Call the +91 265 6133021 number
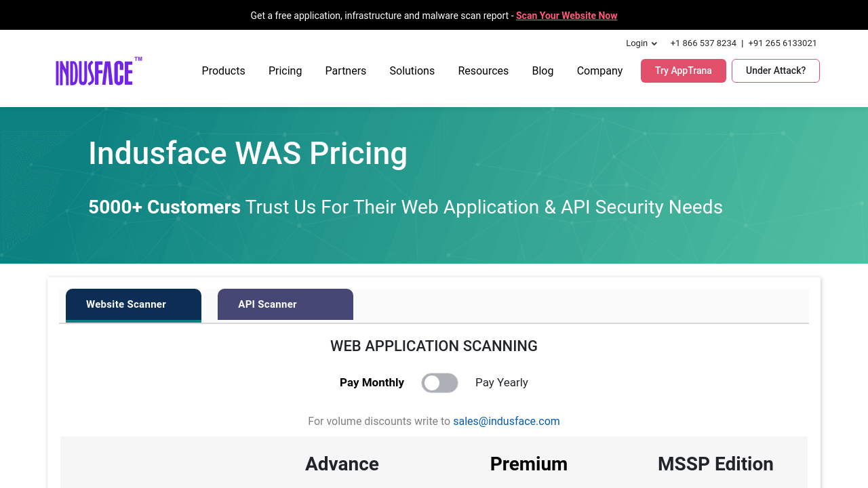The width and height of the screenshot is (868, 488). (x=783, y=43)
